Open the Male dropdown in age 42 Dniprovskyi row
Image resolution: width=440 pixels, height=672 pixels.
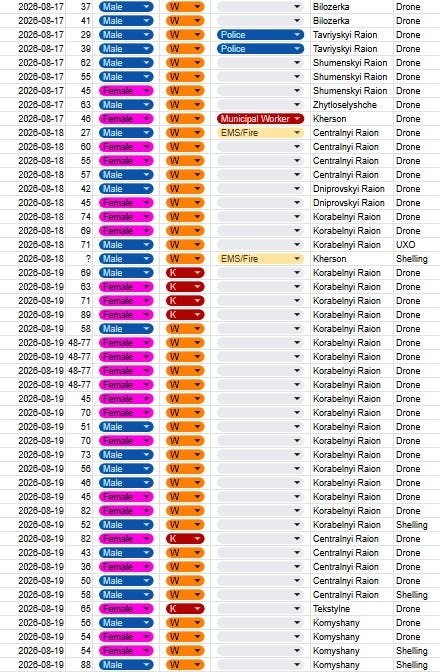tap(126, 189)
